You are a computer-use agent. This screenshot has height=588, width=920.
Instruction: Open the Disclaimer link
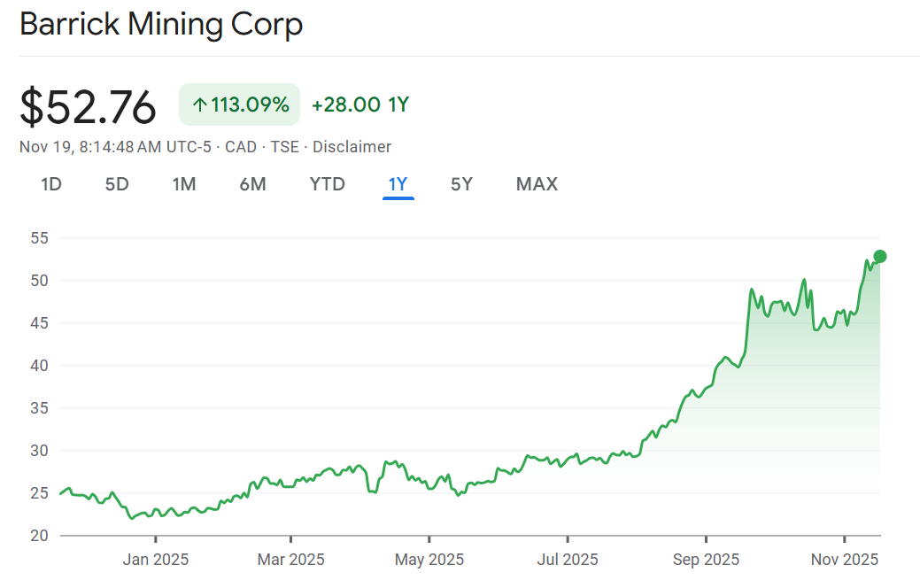click(352, 147)
